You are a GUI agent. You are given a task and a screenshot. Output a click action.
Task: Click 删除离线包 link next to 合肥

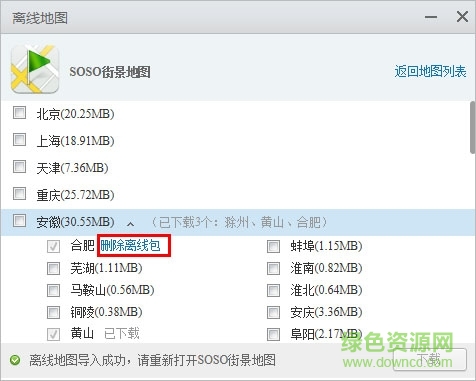click(130, 246)
